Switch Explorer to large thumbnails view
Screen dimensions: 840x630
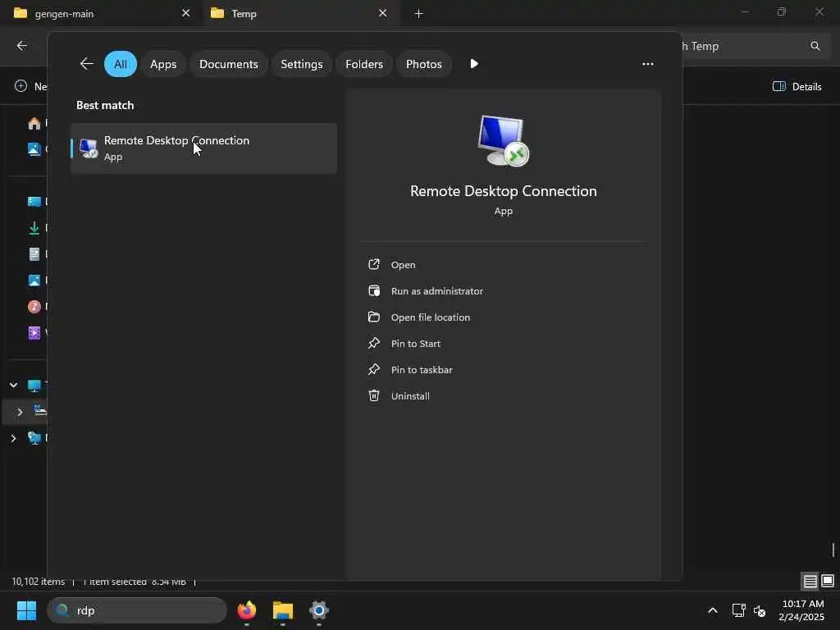[x=828, y=581]
